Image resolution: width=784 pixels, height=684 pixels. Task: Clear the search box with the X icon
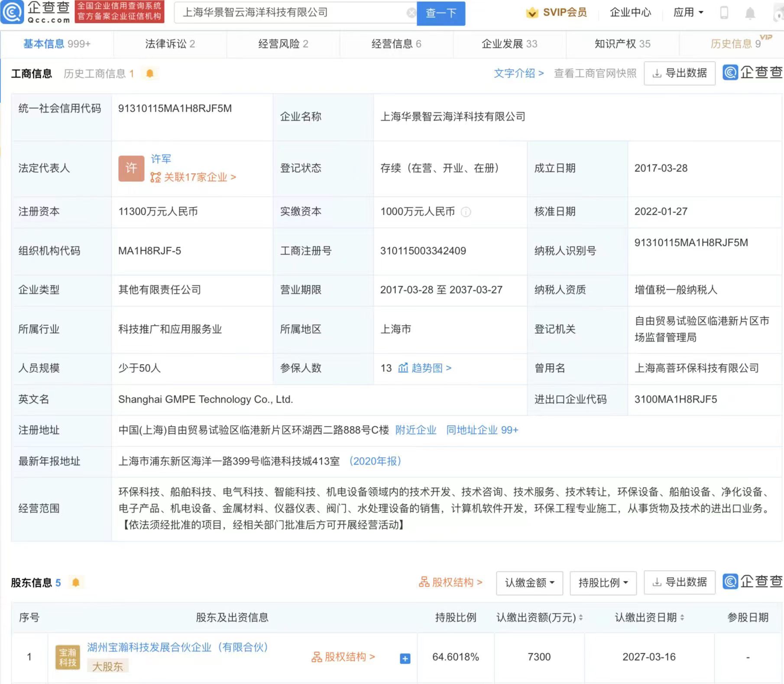(x=411, y=13)
